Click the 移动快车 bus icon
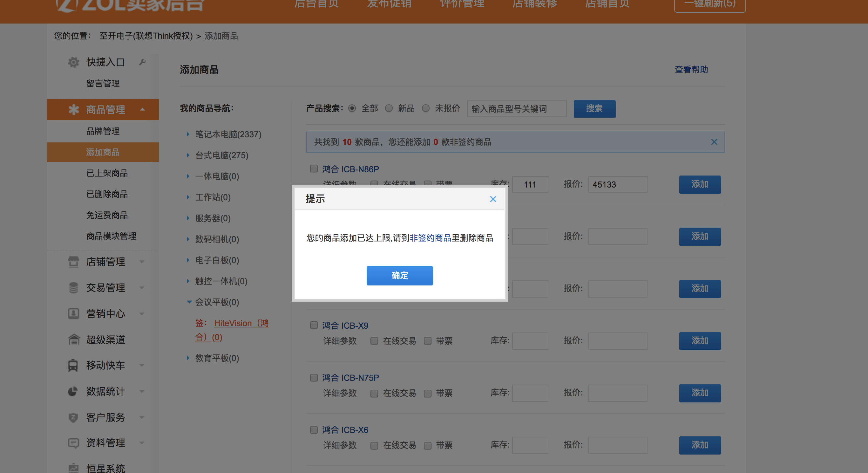868x473 pixels. point(73,366)
